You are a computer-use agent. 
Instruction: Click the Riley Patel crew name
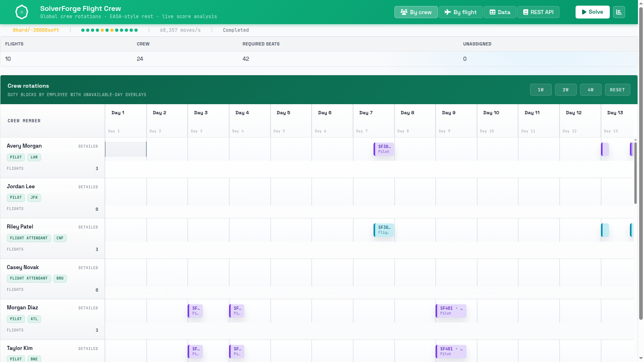[20, 227]
